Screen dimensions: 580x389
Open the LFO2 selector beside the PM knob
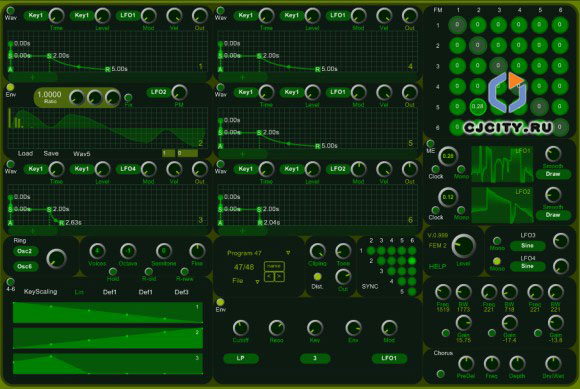pos(158,92)
